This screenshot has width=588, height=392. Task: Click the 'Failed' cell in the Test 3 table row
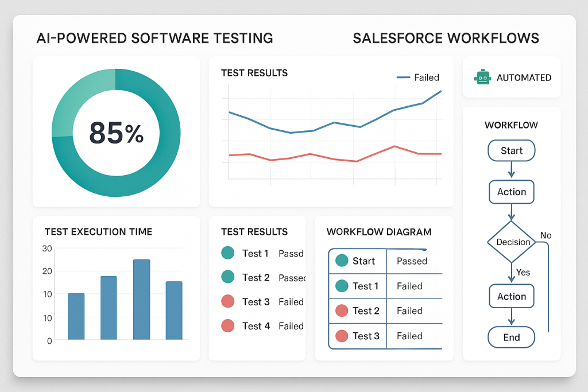(409, 336)
